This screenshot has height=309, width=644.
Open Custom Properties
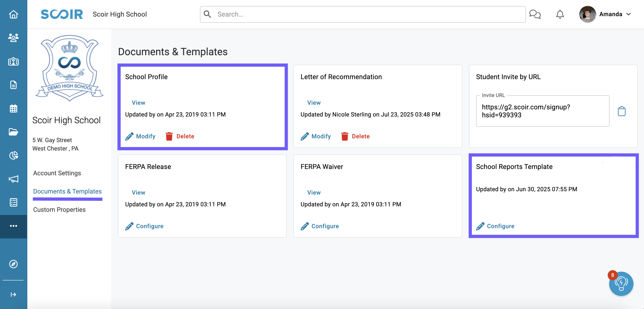59,209
